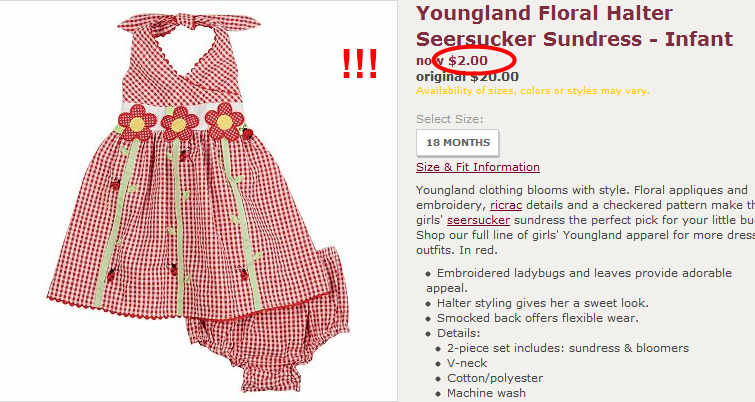This screenshot has width=755, height=402.
Task: Click the Halter styling bullet sentence
Action: tap(543, 303)
